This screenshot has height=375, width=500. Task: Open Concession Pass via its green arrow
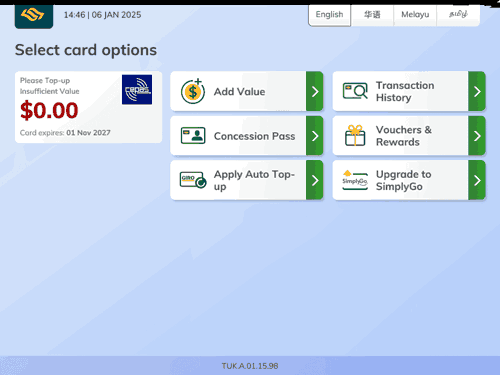coord(315,136)
